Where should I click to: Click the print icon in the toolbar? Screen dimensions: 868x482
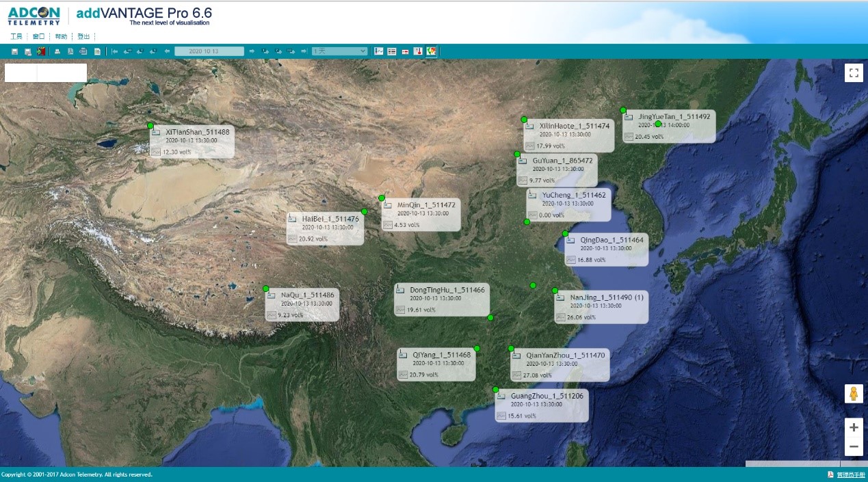pos(57,51)
